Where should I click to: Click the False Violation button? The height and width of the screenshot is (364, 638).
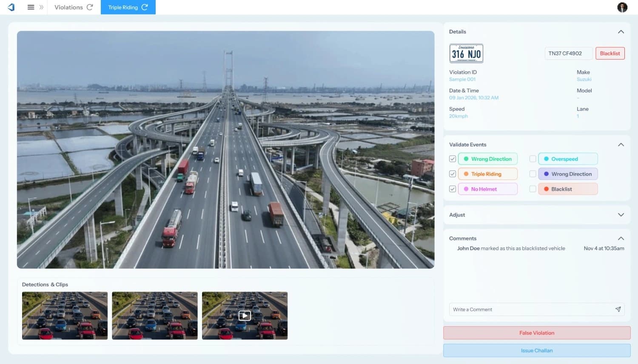tap(537, 333)
